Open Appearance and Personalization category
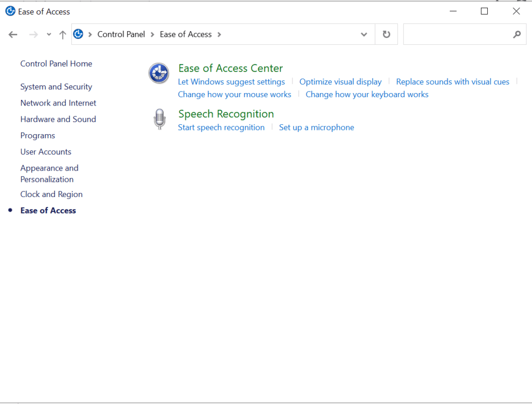Image resolution: width=532 pixels, height=404 pixels. (49, 174)
